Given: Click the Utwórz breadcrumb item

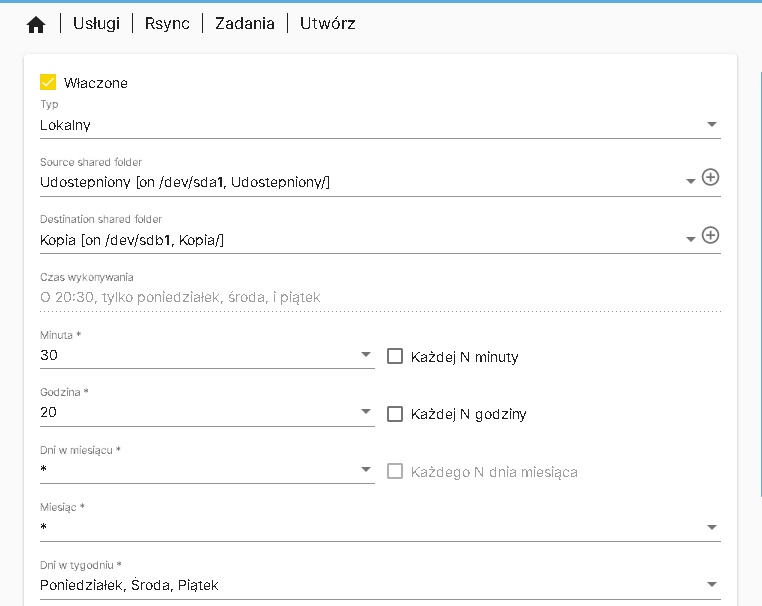Looking at the screenshot, I should (327, 24).
